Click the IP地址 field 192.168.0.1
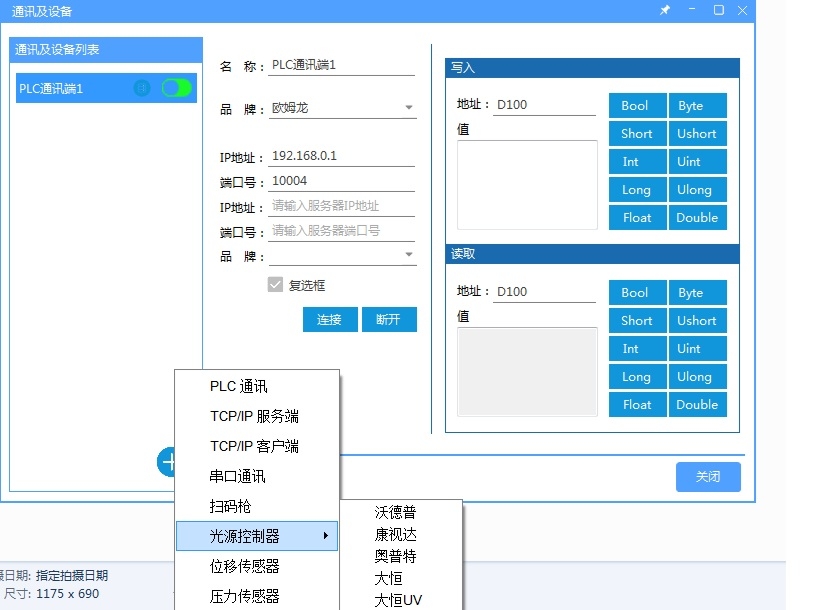This screenshot has height=610, width=819. (x=342, y=156)
